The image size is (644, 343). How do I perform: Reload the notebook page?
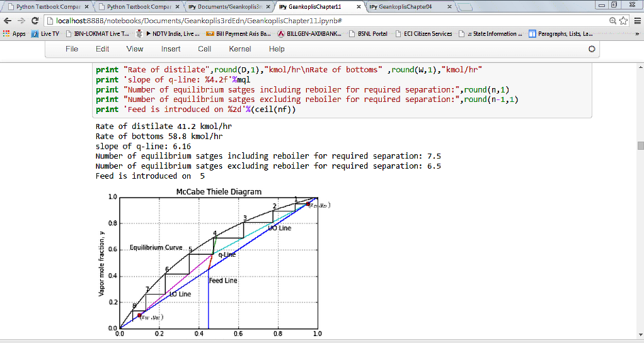click(35, 21)
